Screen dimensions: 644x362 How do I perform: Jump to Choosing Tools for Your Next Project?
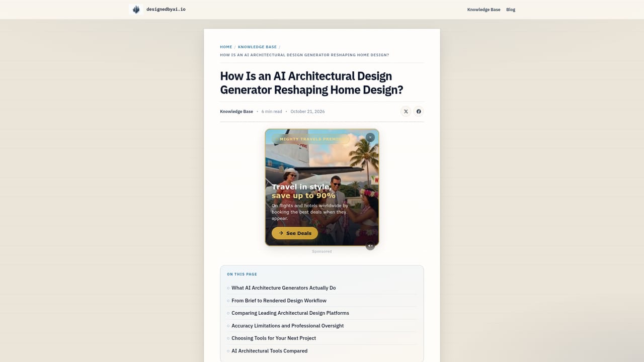[274, 338]
